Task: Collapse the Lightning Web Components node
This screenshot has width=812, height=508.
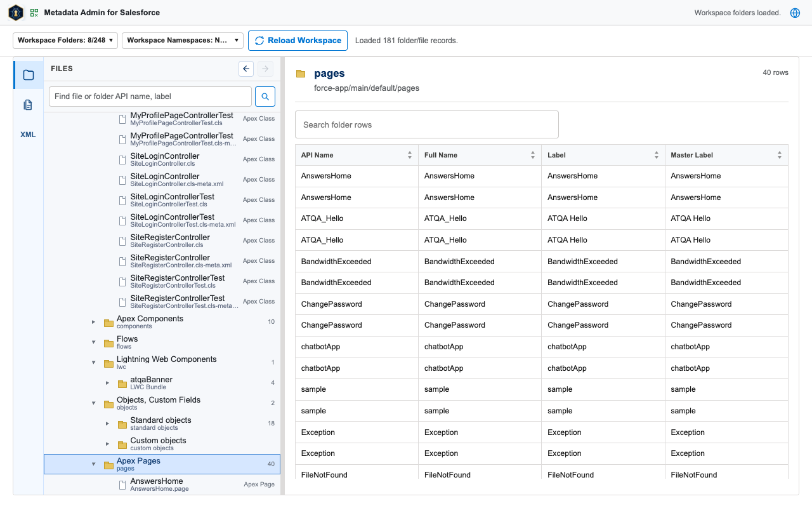Action: [x=94, y=363]
